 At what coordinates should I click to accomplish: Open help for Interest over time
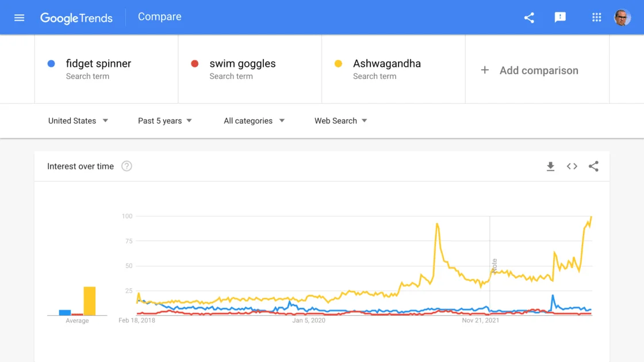pos(127,166)
